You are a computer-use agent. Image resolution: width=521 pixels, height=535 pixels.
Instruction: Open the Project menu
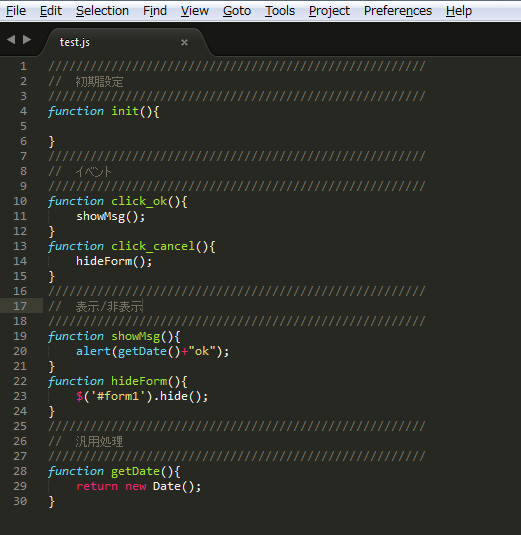coord(329,11)
